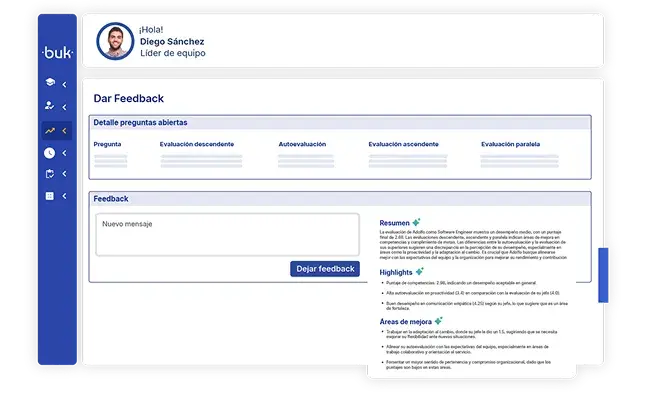
Task: Expand the graduation cap menu chevron
Action: click(x=65, y=83)
